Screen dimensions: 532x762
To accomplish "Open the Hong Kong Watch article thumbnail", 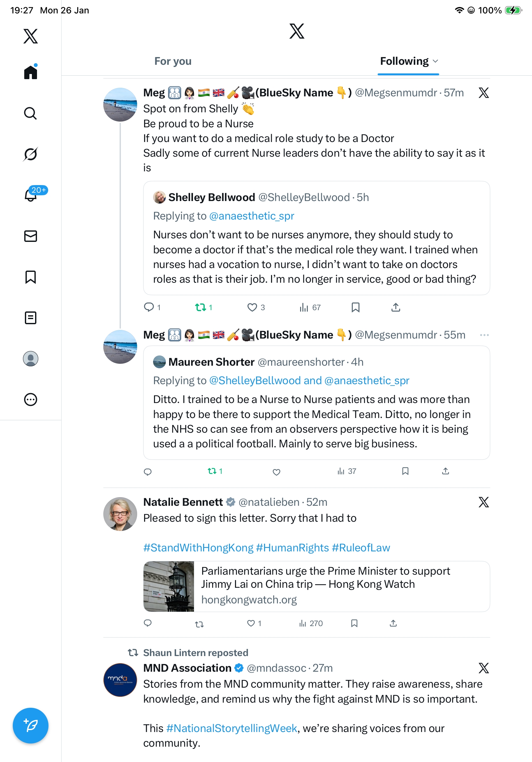I will click(169, 586).
